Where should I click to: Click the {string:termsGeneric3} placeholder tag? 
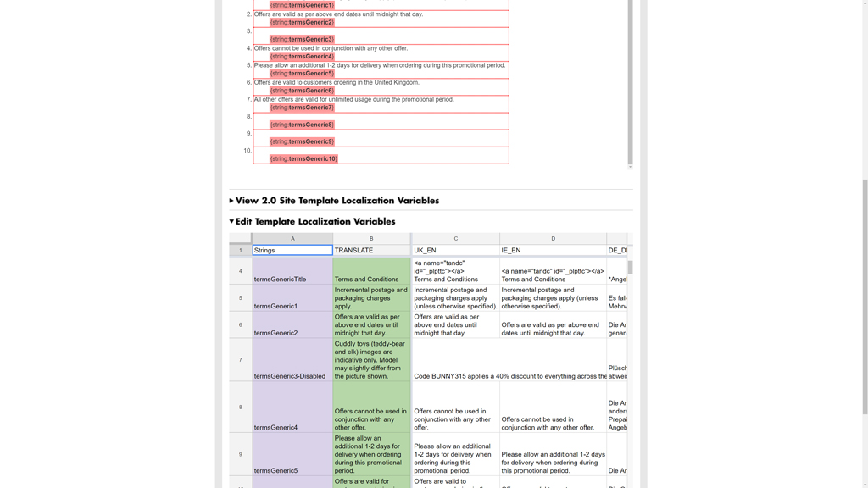point(302,39)
